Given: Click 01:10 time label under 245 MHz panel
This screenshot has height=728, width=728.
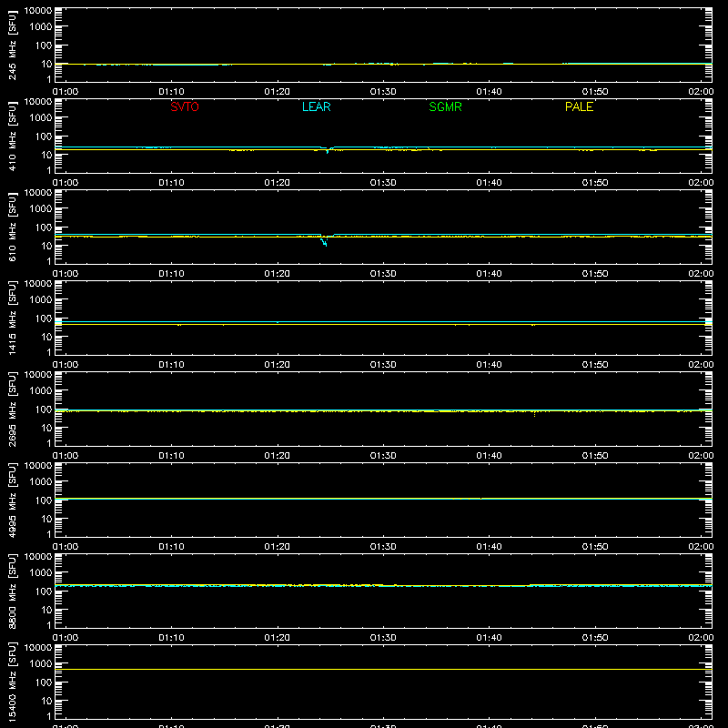Looking at the screenshot, I should [x=171, y=92].
